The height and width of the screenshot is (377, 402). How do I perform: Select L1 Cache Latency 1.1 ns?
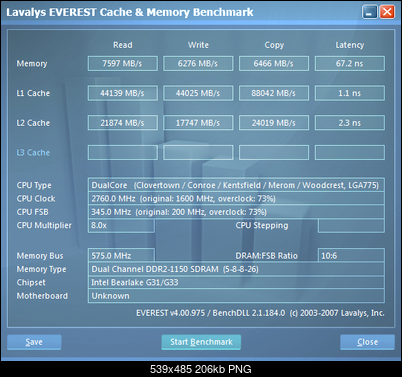tap(350, 93)
